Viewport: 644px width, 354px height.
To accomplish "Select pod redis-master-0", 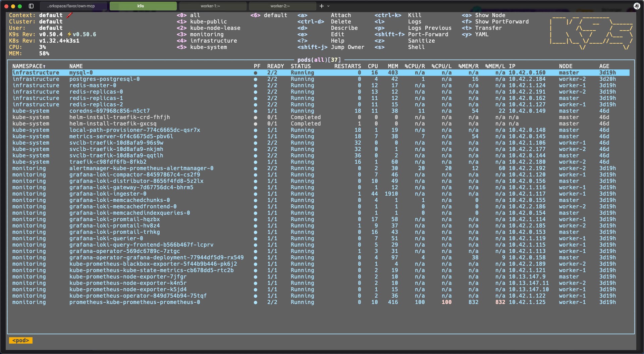I will pos(321,86).
